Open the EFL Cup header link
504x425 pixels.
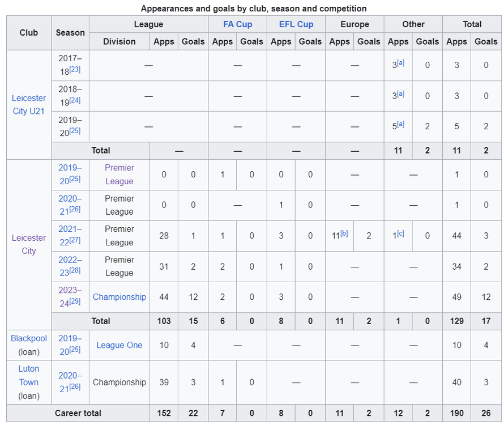(x=296, y=24)
